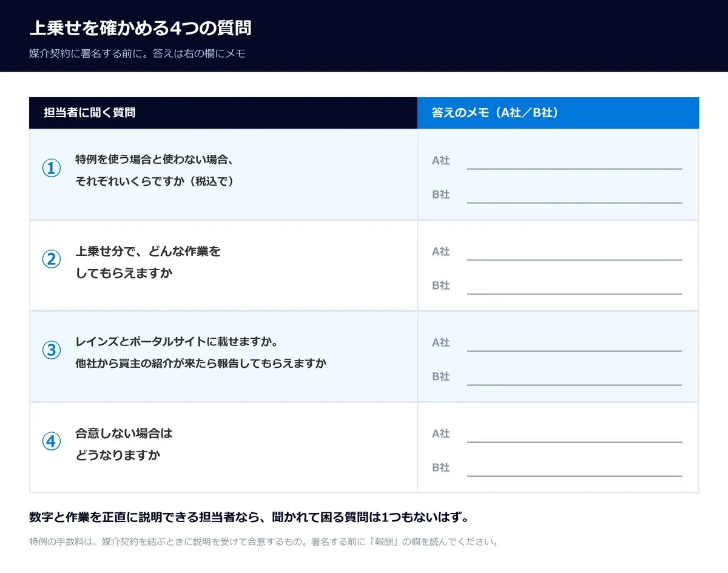This screenshot has width=728, height=573.
Task: Click the B社 label in question ② row
Action: [441, 285]
